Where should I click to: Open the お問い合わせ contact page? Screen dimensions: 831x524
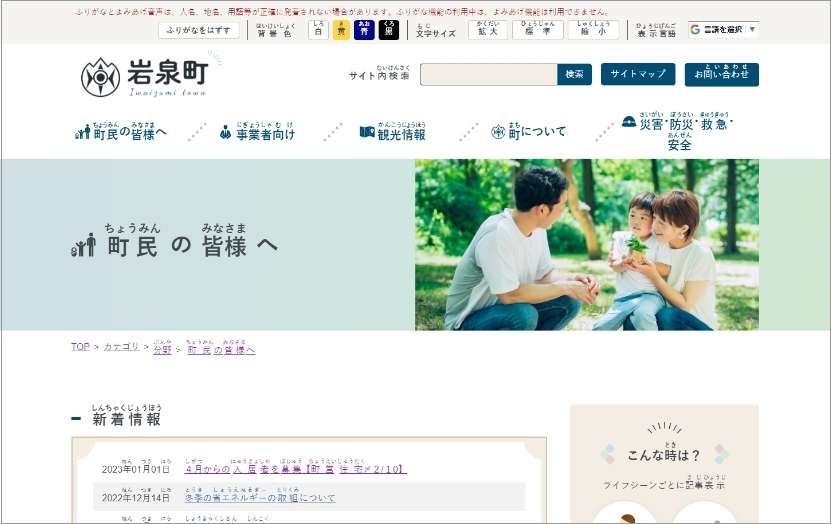(721, 75)
